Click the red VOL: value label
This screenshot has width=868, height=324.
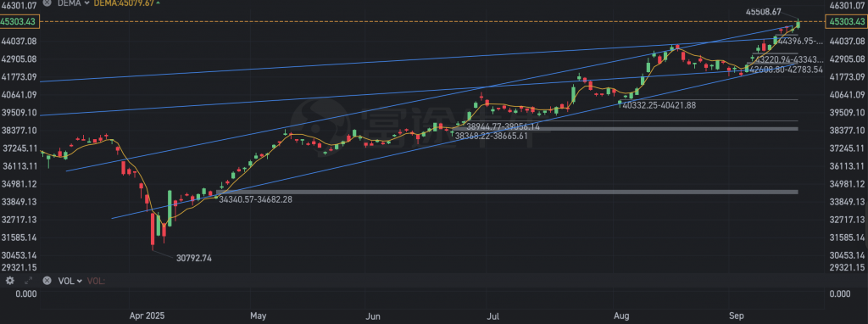click(96, 281)
